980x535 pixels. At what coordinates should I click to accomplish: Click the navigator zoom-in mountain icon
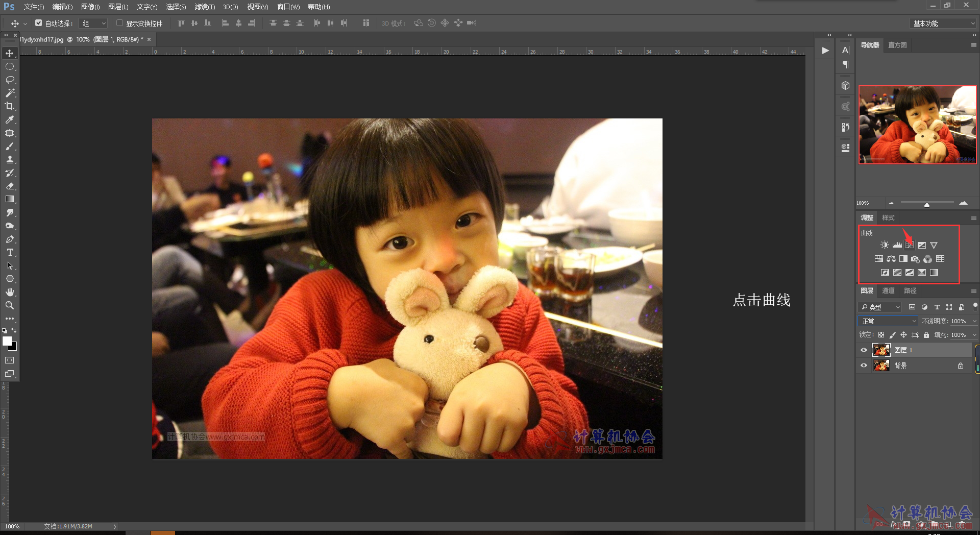tap(963, 203)
